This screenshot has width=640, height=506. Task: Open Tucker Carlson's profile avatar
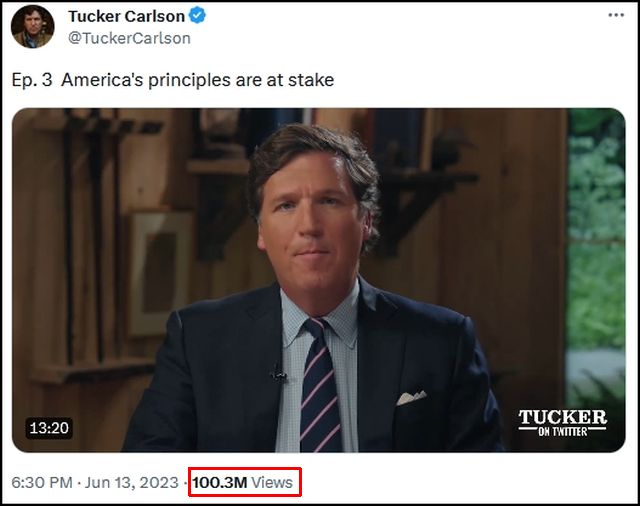[x=32, y=27]
